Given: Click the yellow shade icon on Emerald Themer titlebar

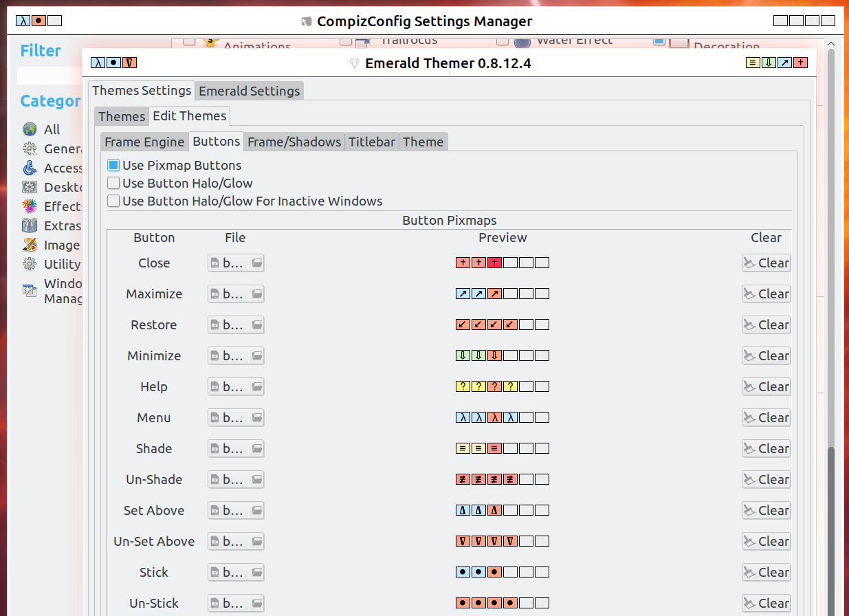Looking at the screenshot, I should tap(753, 63).
